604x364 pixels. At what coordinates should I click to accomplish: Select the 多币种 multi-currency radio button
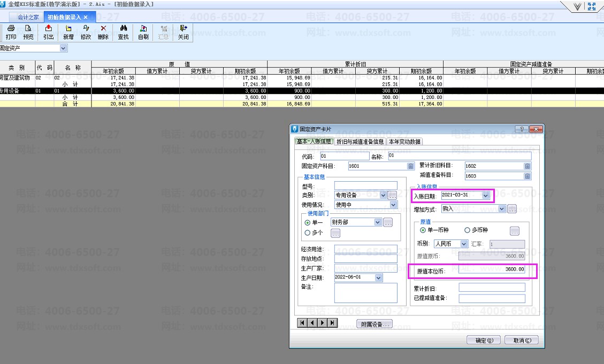[x=467, y=230]
